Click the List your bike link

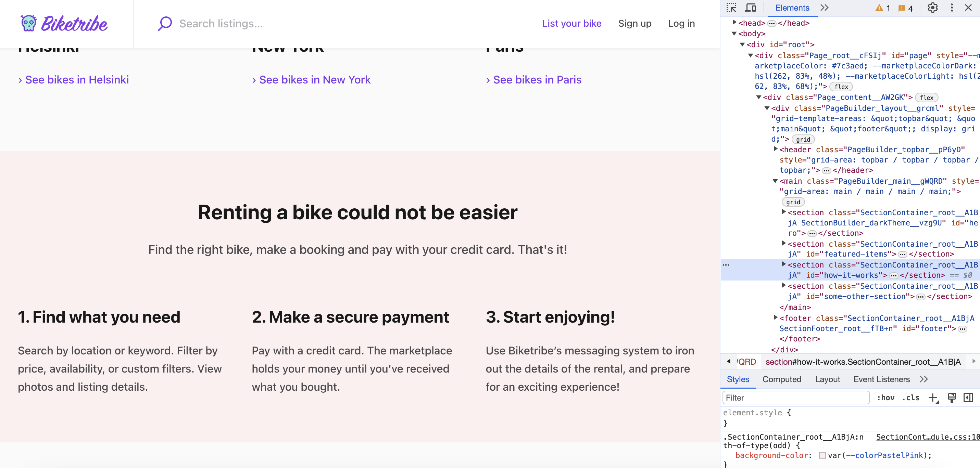click(571, 24)
